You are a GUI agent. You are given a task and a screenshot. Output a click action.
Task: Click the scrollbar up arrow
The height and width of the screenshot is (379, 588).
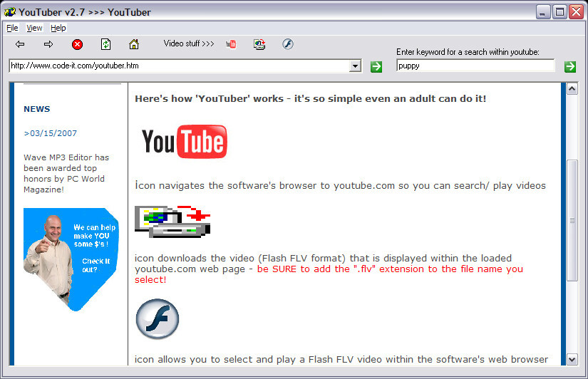tap(572, 89)
